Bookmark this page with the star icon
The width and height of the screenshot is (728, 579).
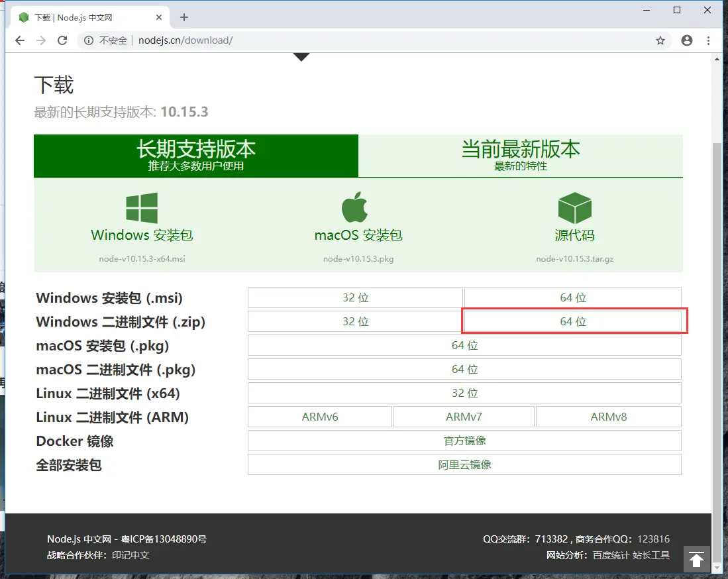[x=660, y=40]
